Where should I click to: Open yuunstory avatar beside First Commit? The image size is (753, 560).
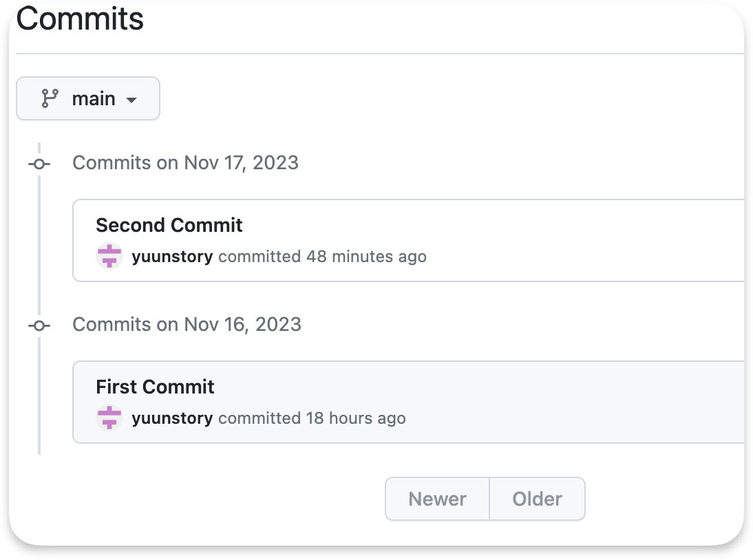tap(109, 418)
